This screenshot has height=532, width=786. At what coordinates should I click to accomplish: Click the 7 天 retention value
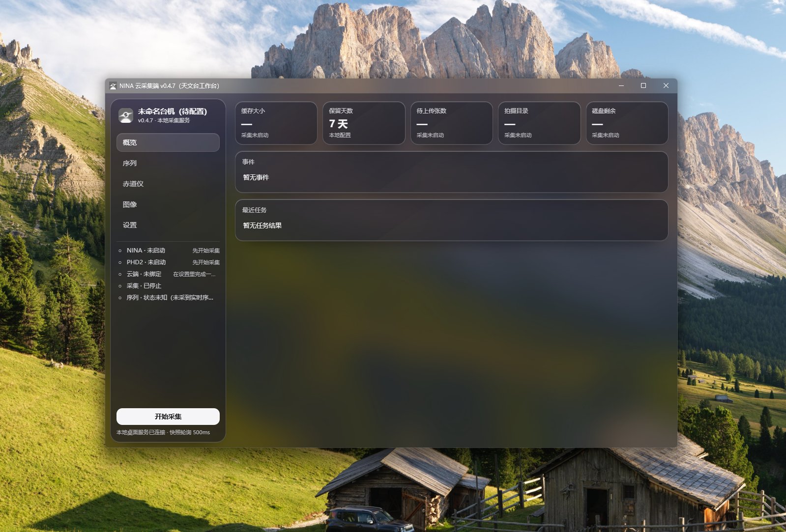(338, 124)
